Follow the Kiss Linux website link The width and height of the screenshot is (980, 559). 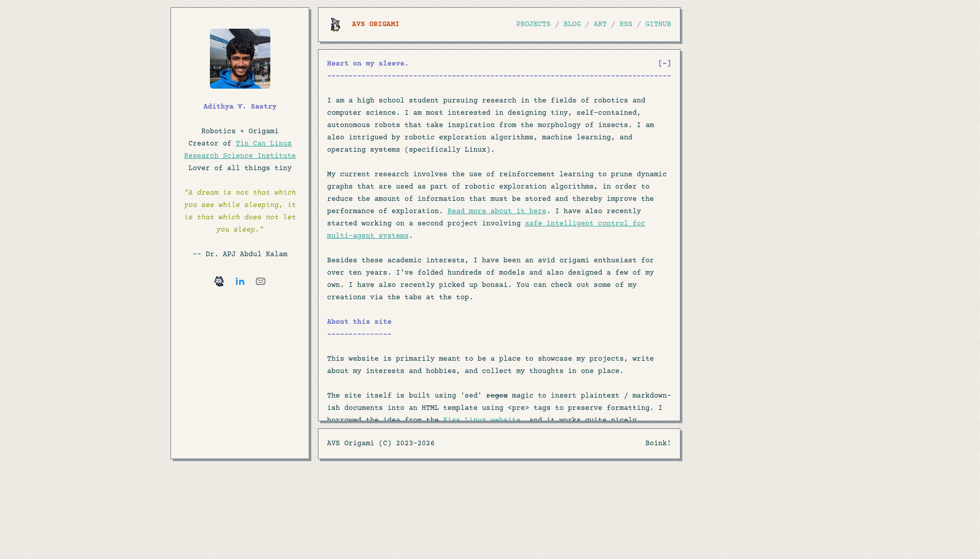pos(481,419)
